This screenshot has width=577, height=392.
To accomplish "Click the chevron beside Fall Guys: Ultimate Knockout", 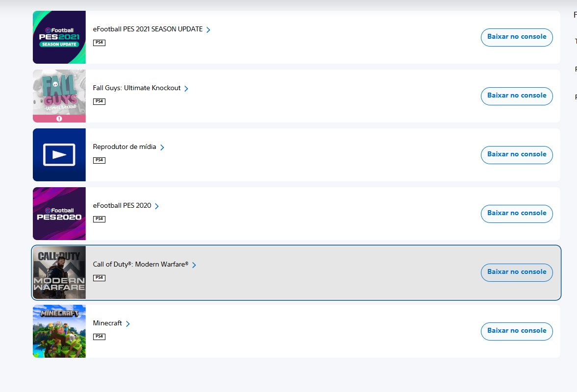I will [186, 89].
